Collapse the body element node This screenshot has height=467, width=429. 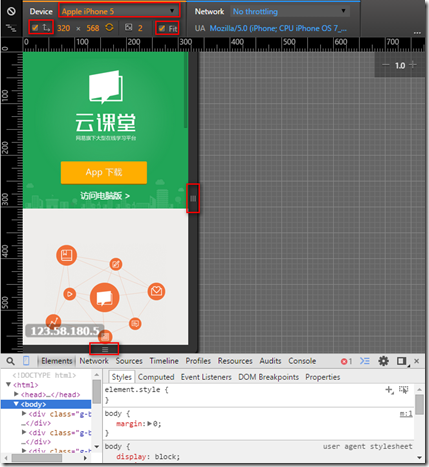[16, 404]
